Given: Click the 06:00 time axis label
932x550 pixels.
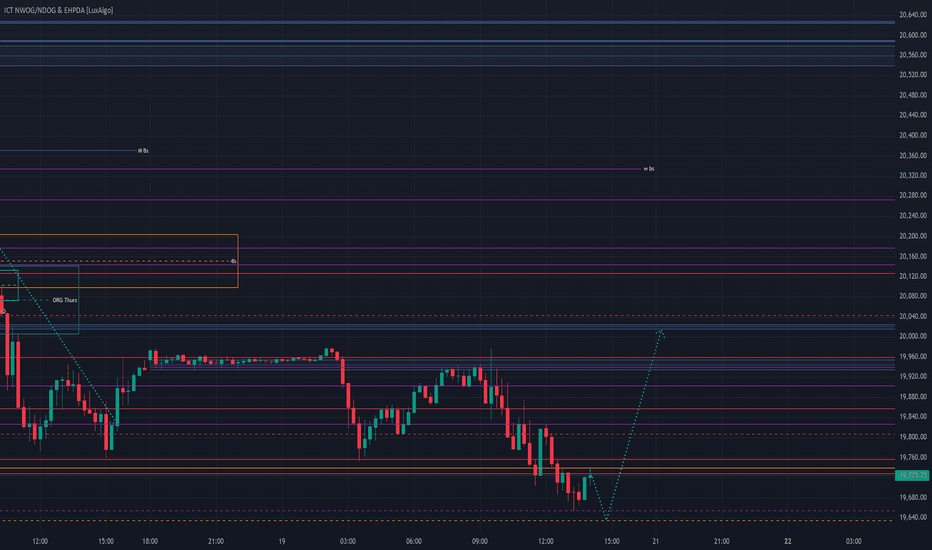Looking at the screenshot, I should (414, 541).
